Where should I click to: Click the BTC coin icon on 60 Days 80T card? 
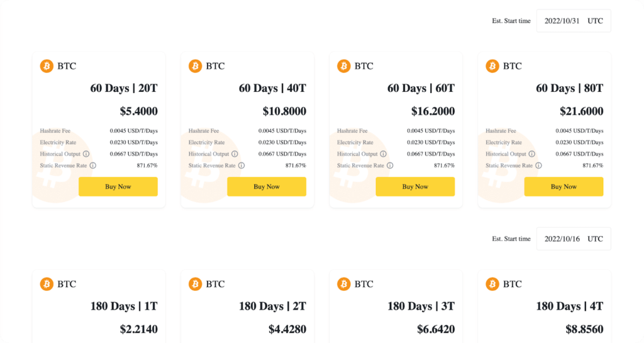tap(492, 66)
